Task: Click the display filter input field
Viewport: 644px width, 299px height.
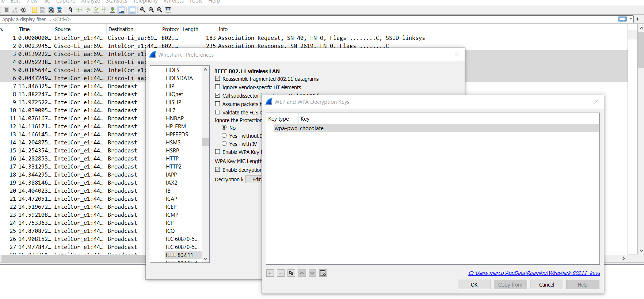Action: [x=309, y=19]
